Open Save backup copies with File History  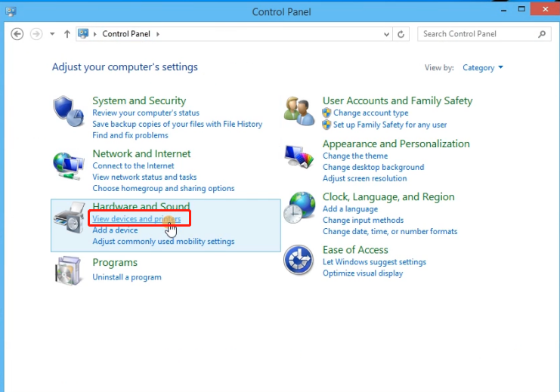177,124
